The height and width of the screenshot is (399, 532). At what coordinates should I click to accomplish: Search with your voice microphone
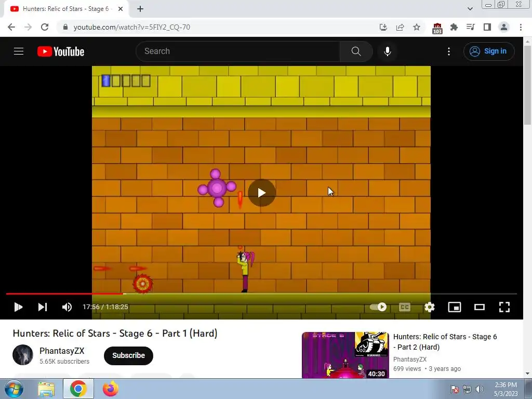tap(388, 51)
